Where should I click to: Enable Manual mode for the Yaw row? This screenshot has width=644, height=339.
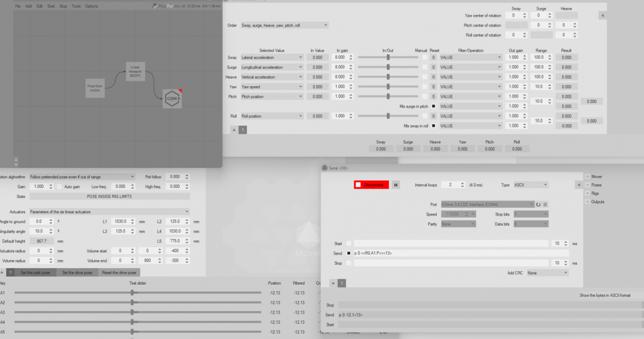pos(425,87)
